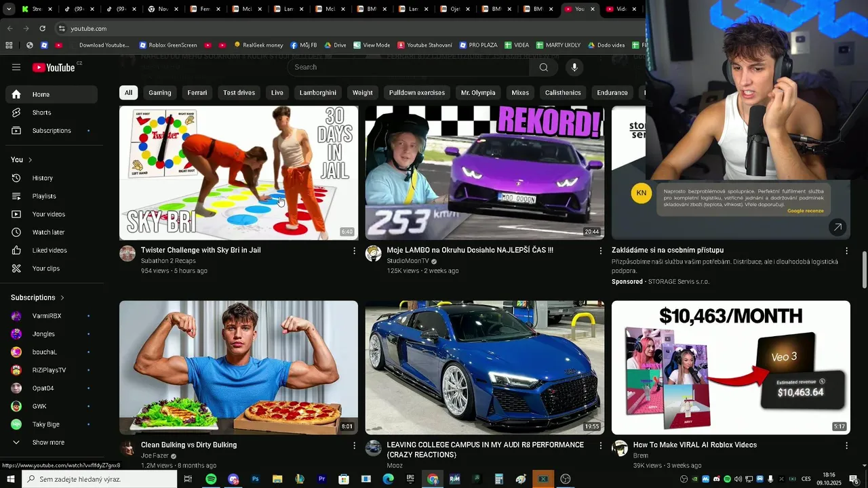Click Windows taskbar search box

[100, 479]
